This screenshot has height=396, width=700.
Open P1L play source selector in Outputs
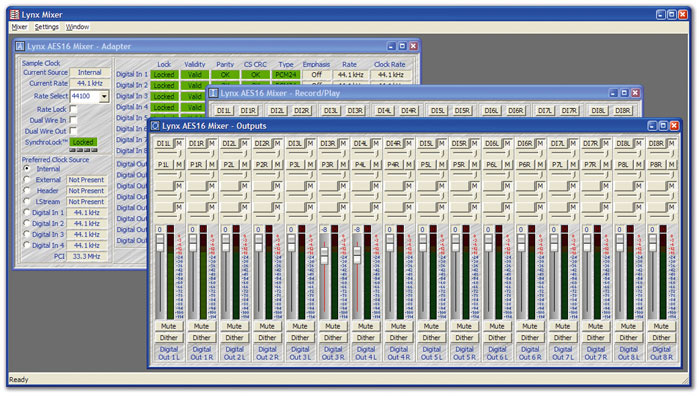click(163, 165)
